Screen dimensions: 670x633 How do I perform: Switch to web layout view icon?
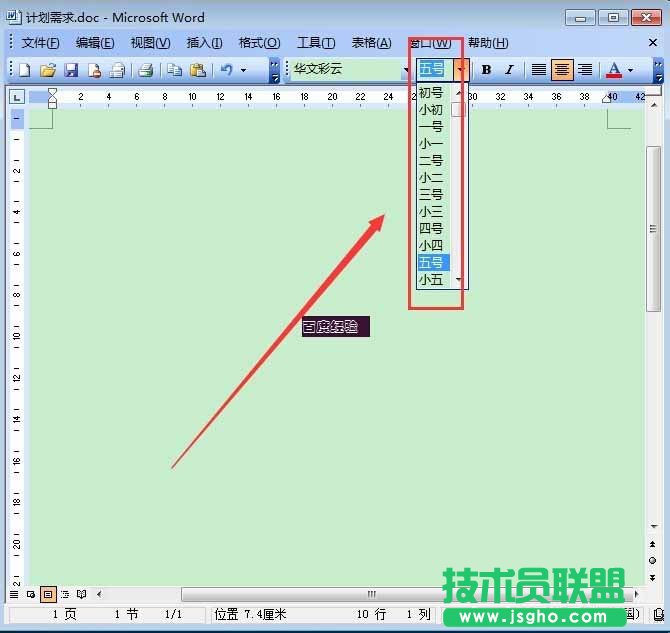click(x=30, y=595)
